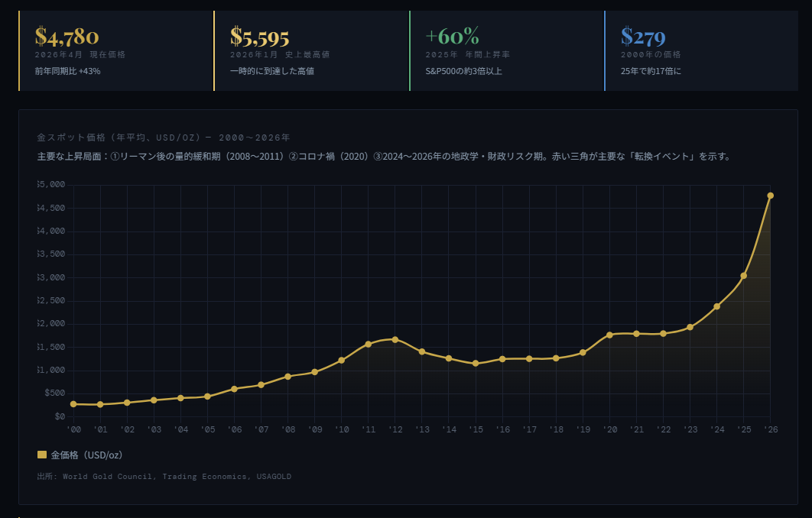The height and width of the screenshot is (518, 812).
Task: Click the '13 x-axis year label
Action: (422, 430)
